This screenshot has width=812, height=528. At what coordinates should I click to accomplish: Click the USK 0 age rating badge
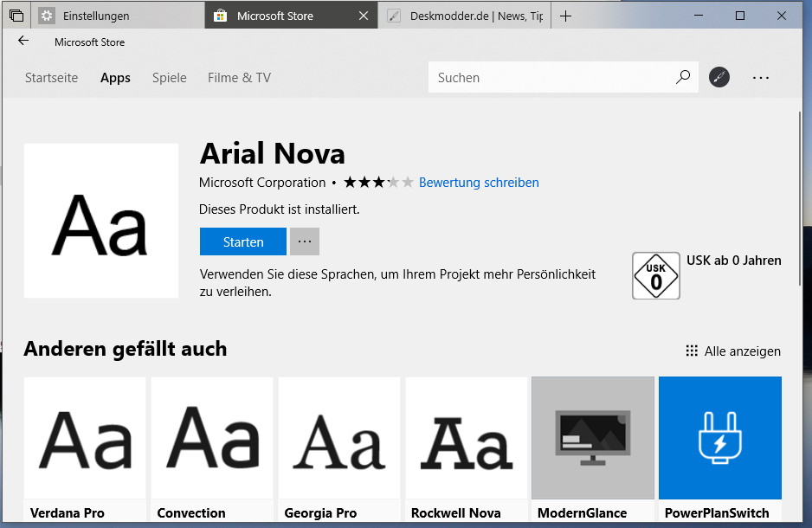pyautogui.click(x=655, y=275)
